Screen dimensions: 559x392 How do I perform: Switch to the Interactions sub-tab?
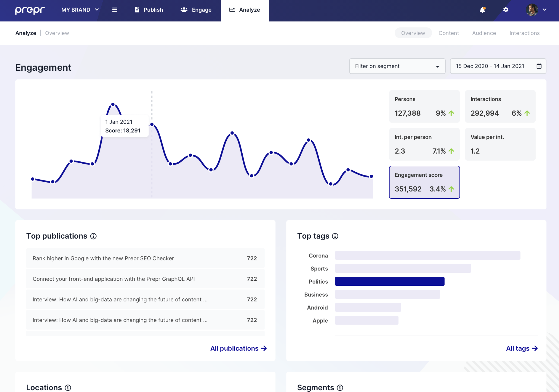(524, 33)
